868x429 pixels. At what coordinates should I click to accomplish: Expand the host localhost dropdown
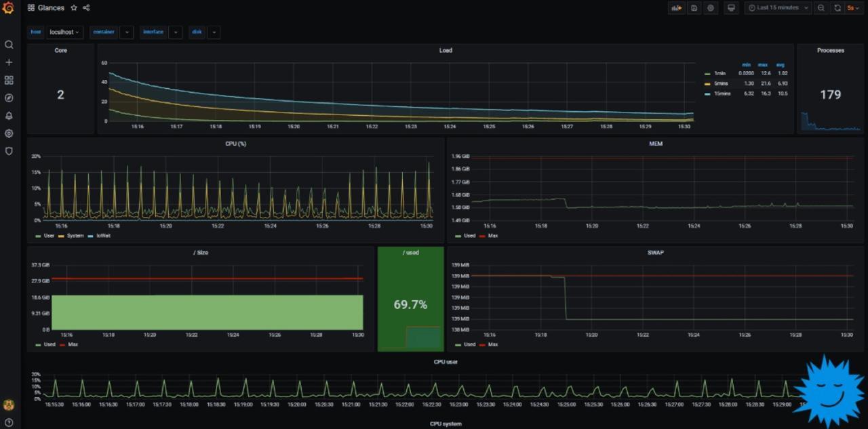[65, 32]
